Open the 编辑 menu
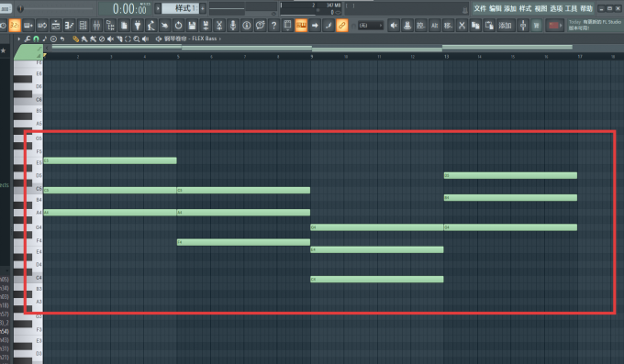The width and height of the screenshot is (624, 364). click(495, 8)
